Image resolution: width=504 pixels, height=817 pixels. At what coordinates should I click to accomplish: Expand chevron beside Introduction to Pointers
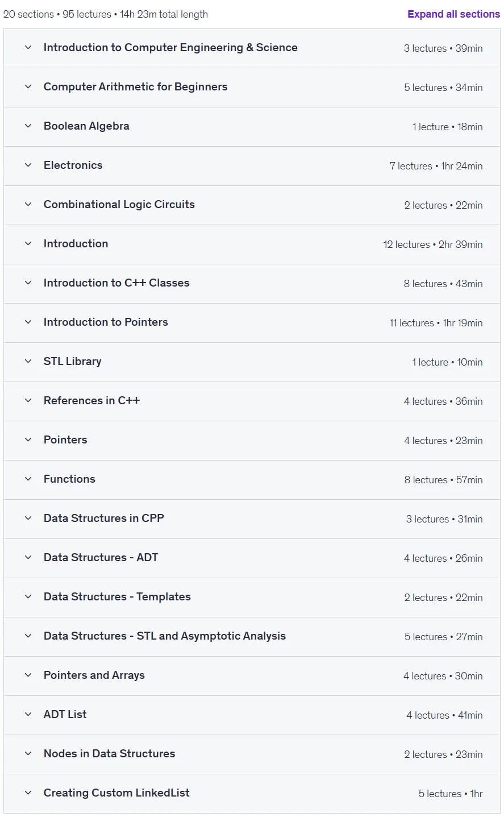tap(28, 322)
